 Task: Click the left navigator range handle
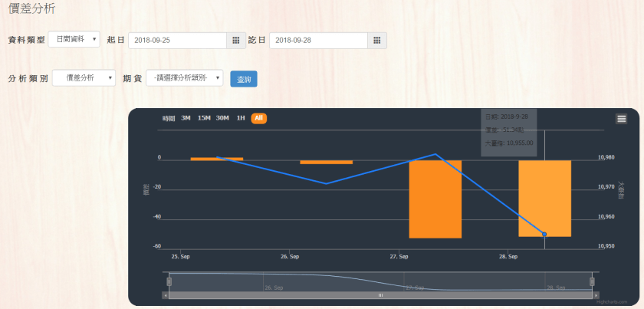click(169, 281)
